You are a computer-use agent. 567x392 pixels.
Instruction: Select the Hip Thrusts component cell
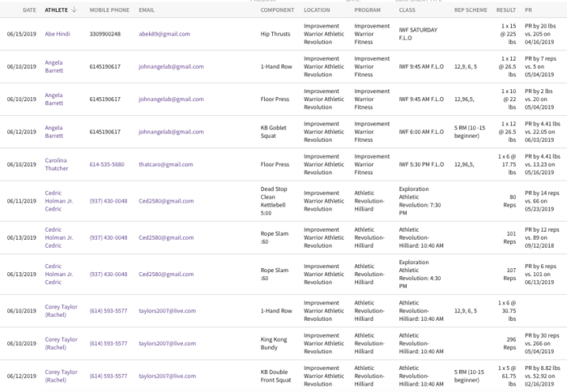coord(275,34)
